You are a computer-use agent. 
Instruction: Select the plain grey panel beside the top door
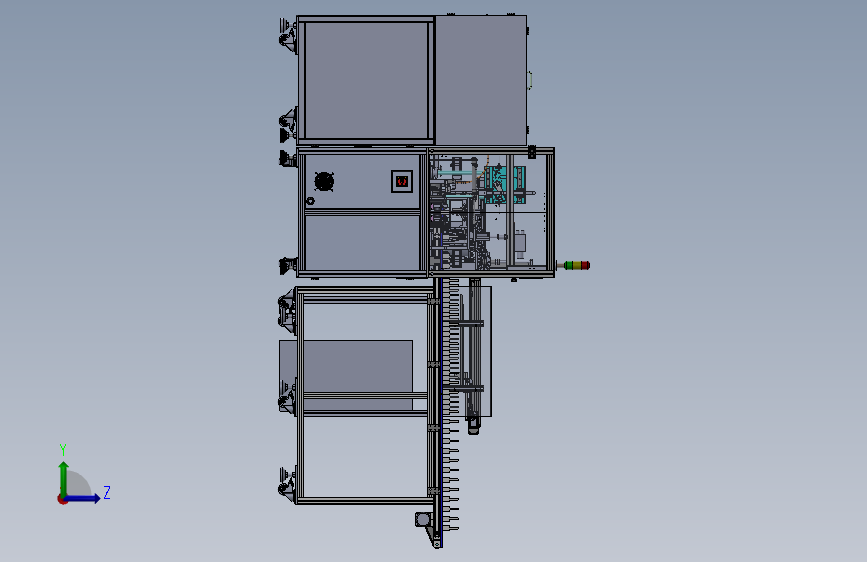tap(481, 80)
